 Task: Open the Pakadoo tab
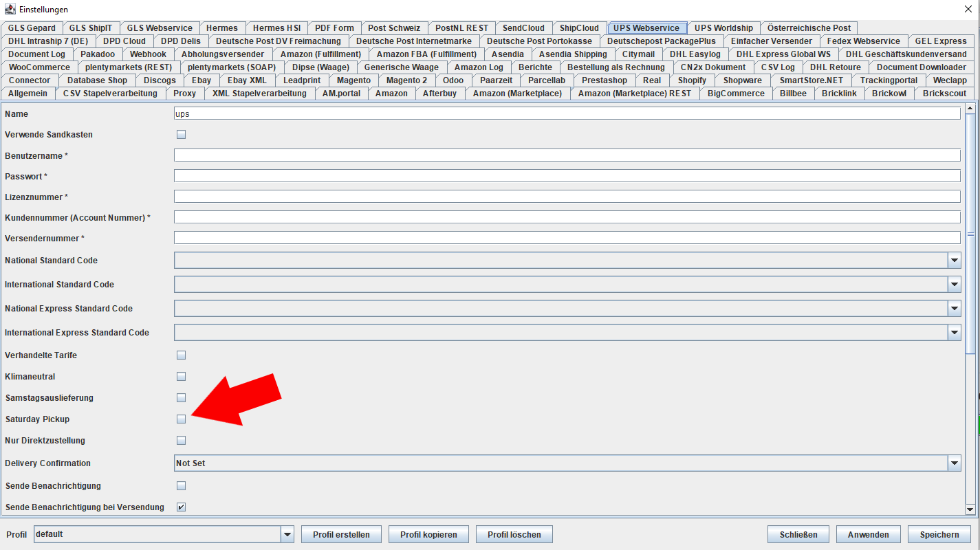[97, 54]
